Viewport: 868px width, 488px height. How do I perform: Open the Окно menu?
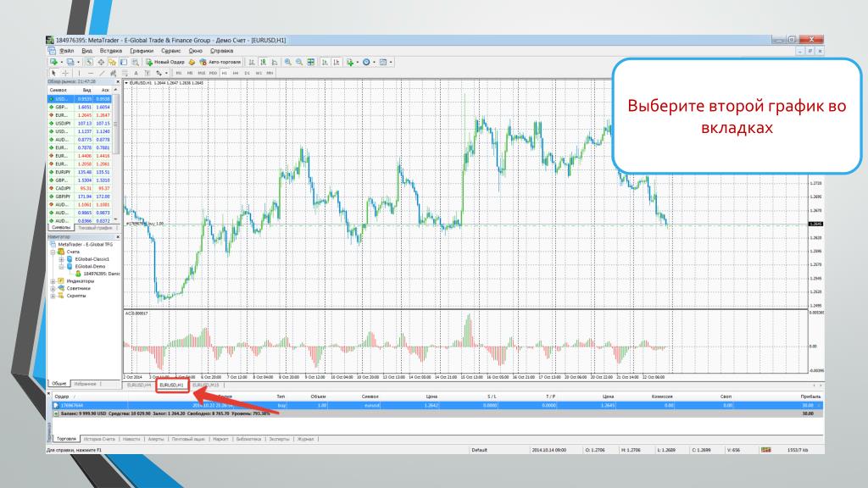(x=196, y=51)
